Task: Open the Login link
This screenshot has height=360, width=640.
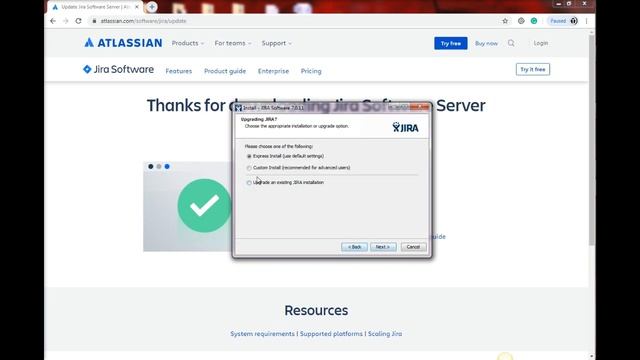Action: pyautogui.click(x=541, y=43)
